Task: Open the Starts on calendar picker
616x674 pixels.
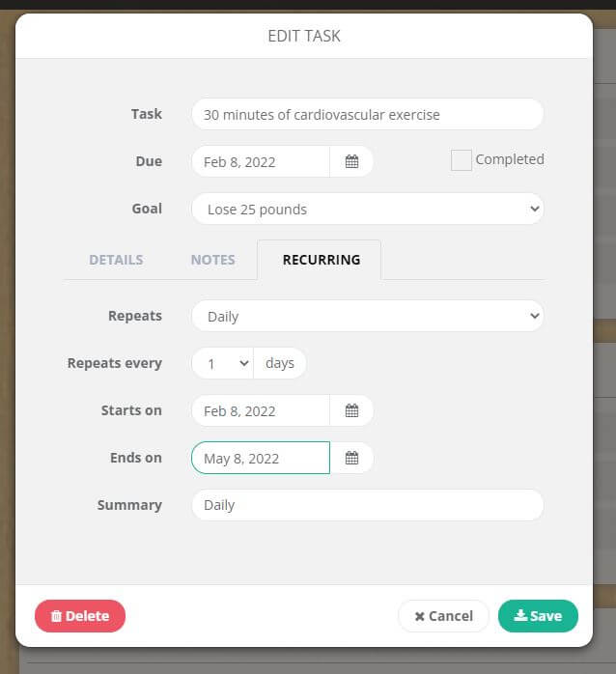Action: point(351,410)
